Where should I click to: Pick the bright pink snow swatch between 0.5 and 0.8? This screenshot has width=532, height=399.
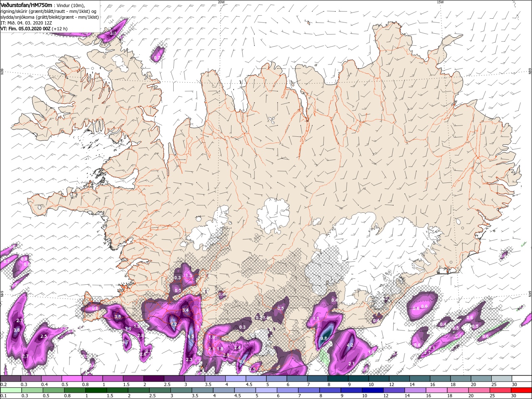pos(71,379)
